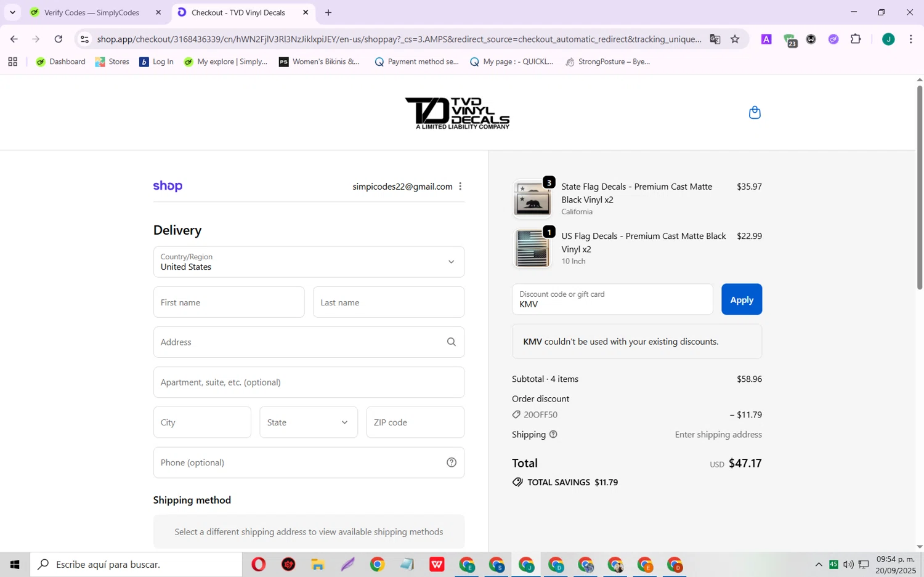This screenshot has width=924, height=577.
Task: Click the shipping info question mark icon
Action: (553, 435)
